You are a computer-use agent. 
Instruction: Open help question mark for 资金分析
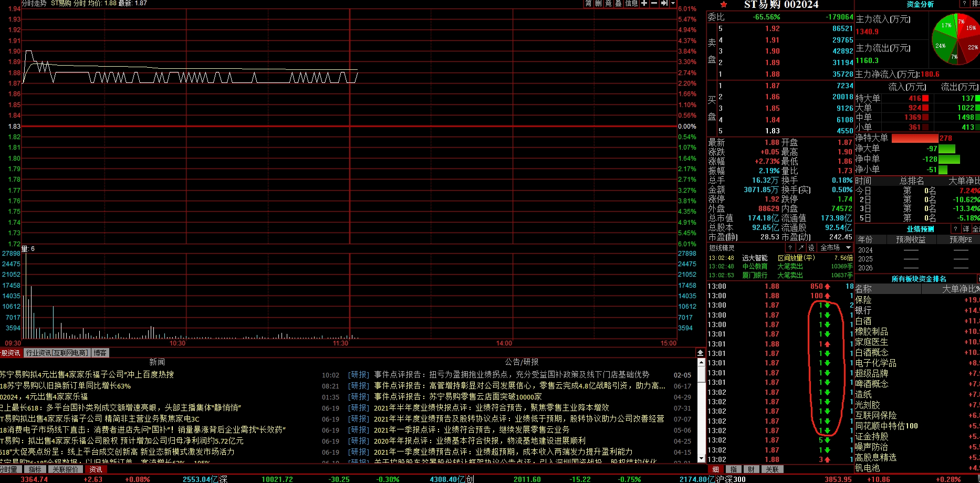click(964, 4)
